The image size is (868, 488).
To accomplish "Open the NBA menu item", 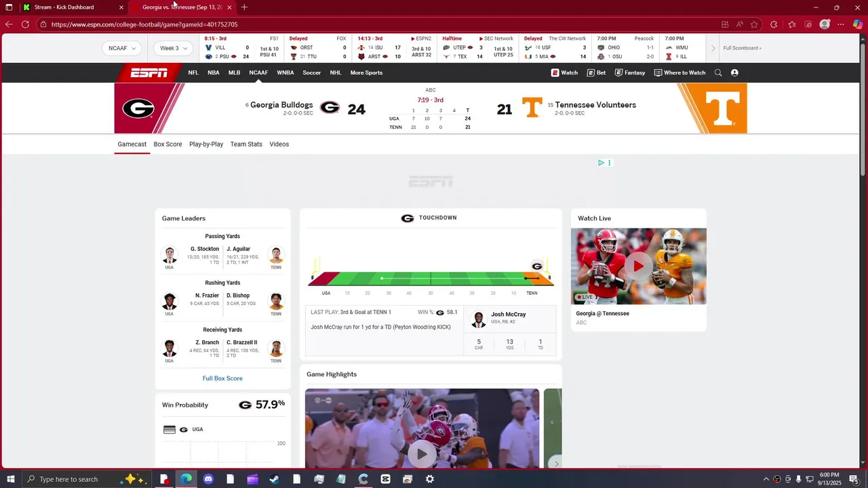I will pos(214,73).
